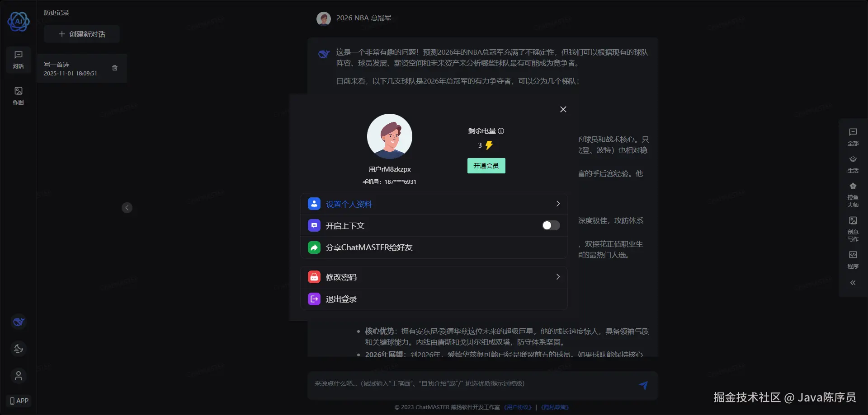Click the lightning bolt energy icon
The width and height of the screenshot is (868, 415).
pos(489,145)
